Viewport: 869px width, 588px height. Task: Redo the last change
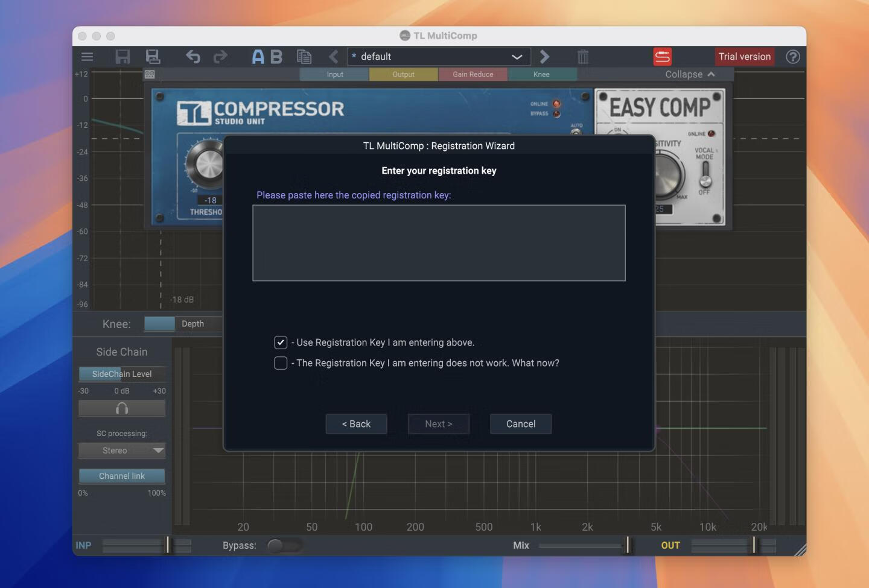tap(221, 56)
